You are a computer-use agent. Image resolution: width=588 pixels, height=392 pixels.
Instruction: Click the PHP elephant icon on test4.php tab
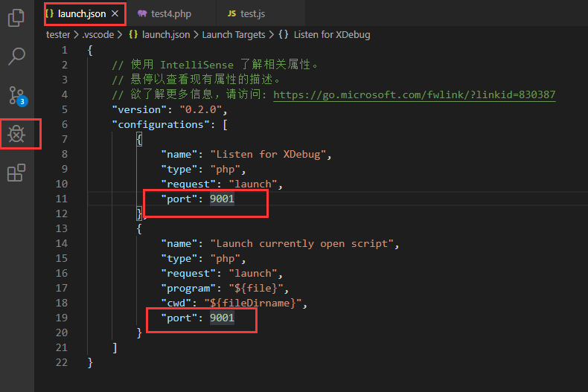[x=142, y=14]
